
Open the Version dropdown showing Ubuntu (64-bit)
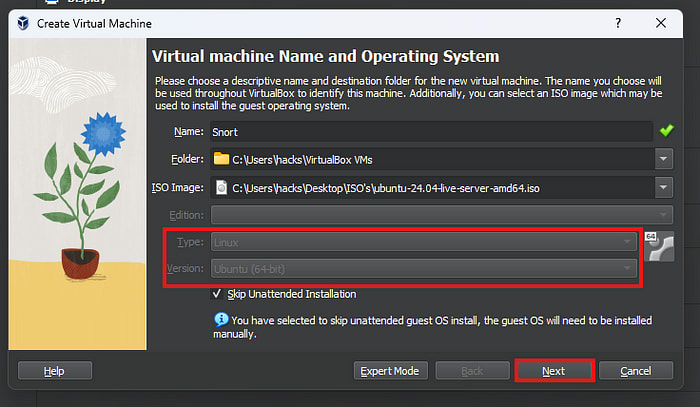424,269
